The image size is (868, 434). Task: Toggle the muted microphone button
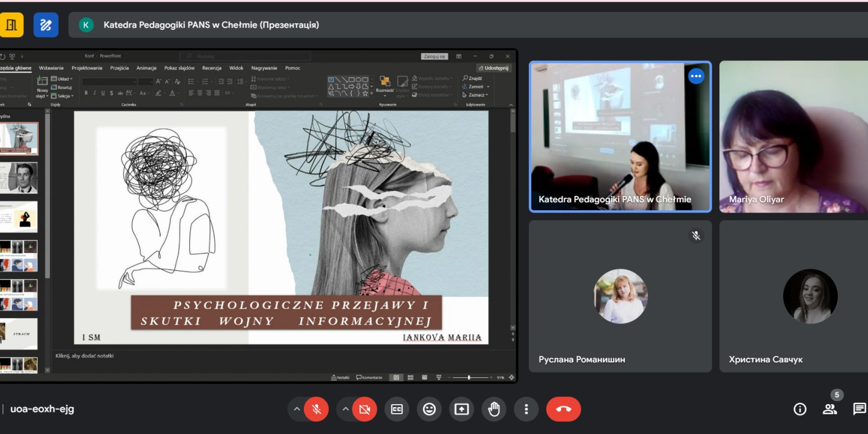[x=316, y=409]
